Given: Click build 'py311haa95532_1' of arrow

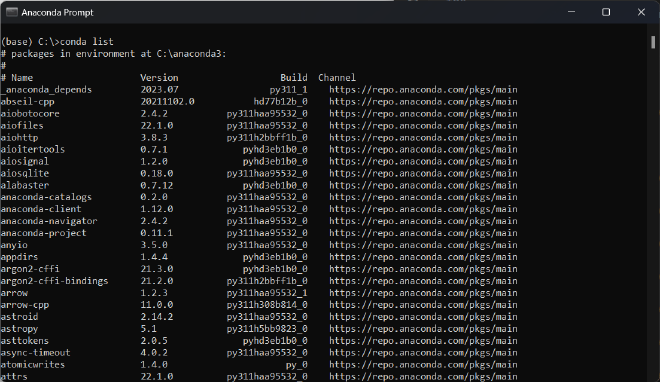Looking at the screenshot, I should [267, 293].
